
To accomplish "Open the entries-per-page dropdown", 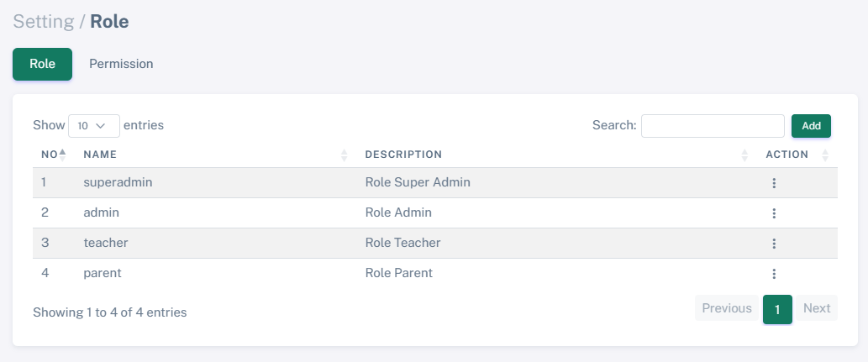I will [93, 126].
